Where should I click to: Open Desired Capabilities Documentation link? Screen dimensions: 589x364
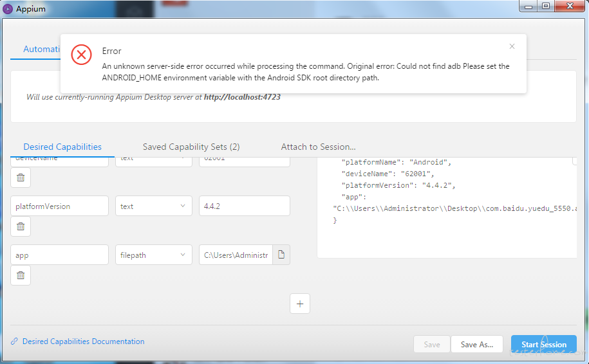[84, 341]
